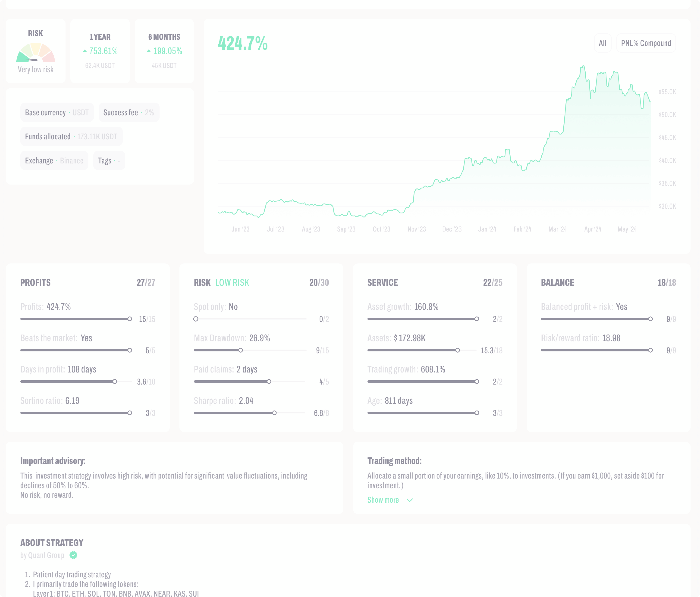The height and width of the screenshot is (597, 700).
Task: Click the Important advisory heading
Action: 53,461
